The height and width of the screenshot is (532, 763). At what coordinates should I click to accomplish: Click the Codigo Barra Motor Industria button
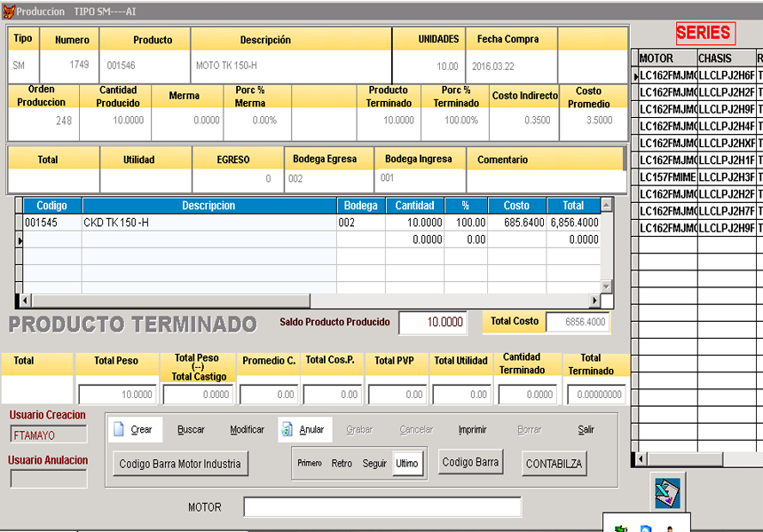click(x=180, y=464)
